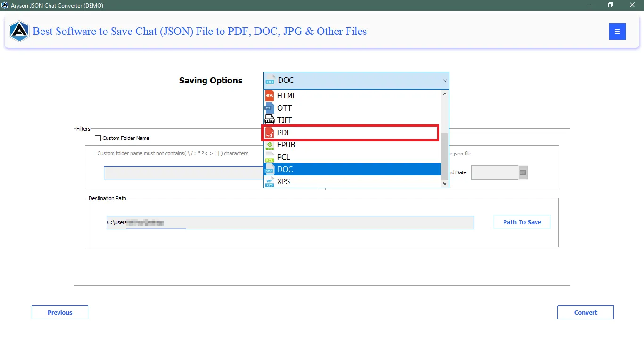The height and width of the screenshot is (343, 644).
Task: Click the dropdown scrollbar down arrow
Action: click(x=444, y=183)
